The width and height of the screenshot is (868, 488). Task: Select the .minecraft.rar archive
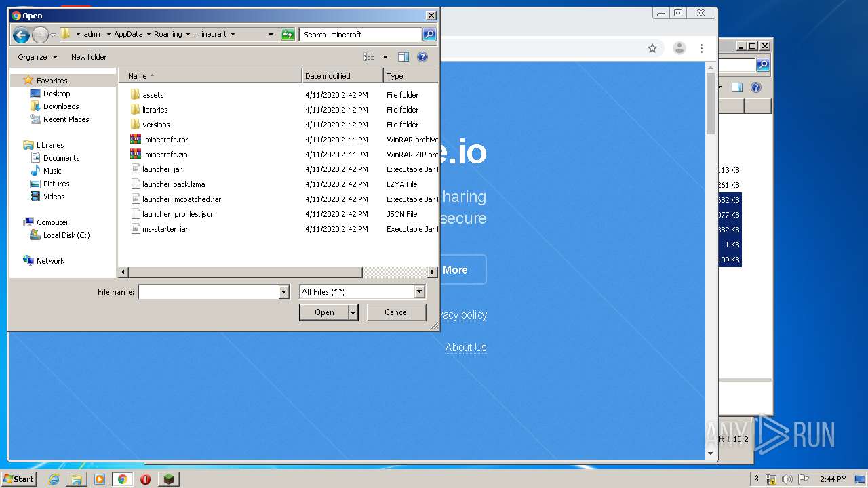coord(165,140)
